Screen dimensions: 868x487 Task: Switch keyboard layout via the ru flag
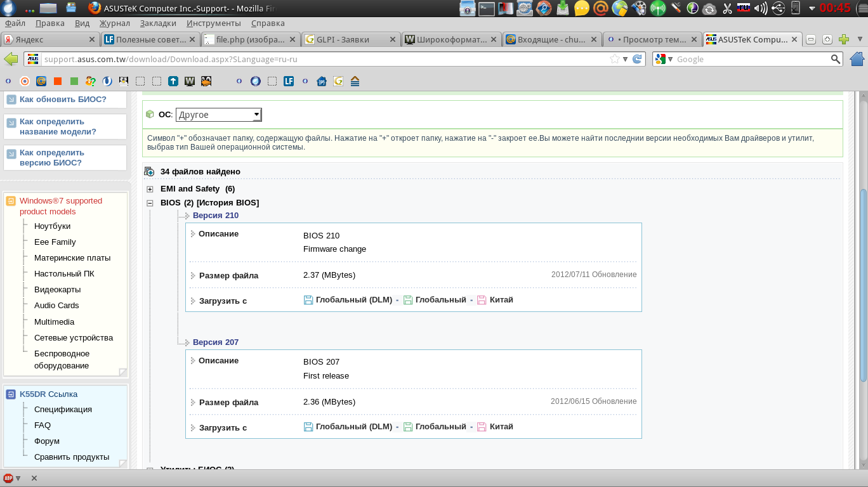click(743, 8)
